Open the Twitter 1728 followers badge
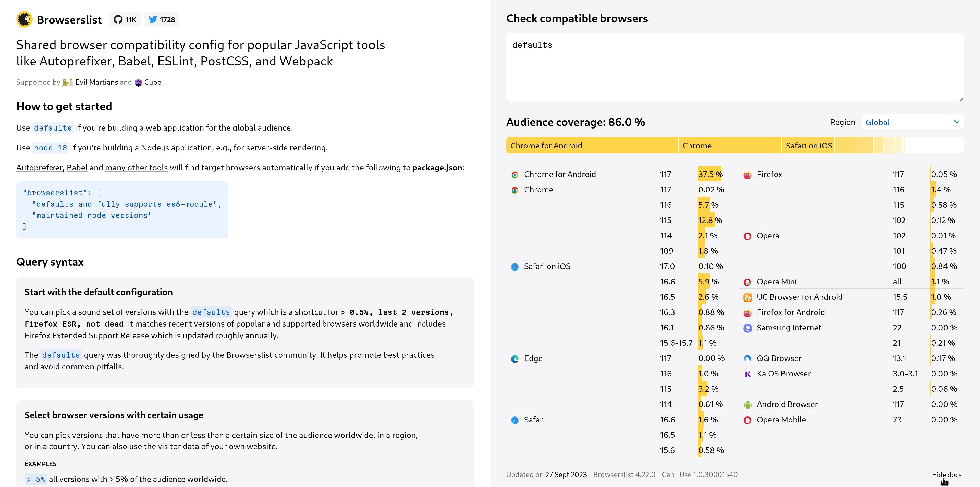980x487 pixels. [x=162, y=19]
